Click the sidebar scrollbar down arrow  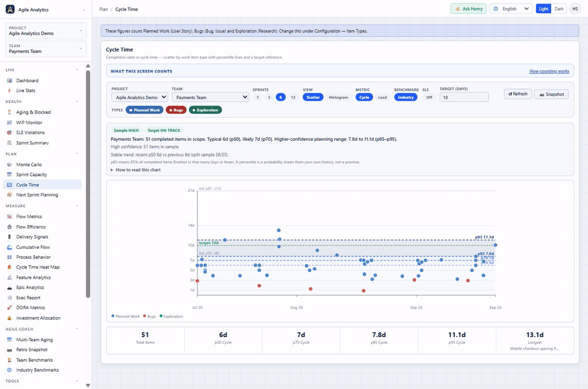point(88,385)
